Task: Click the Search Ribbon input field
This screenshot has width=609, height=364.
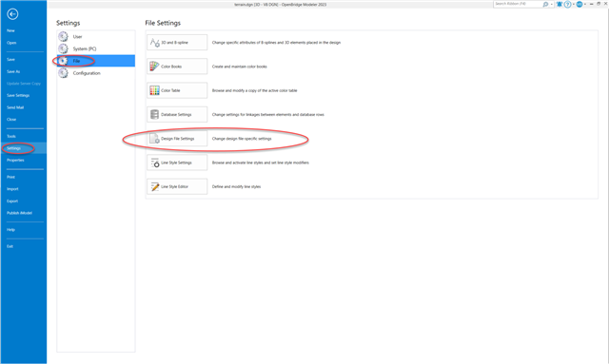Action: [518, 4]
